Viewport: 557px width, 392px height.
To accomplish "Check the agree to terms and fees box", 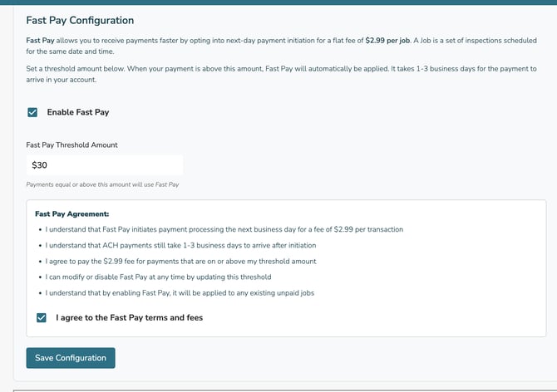I will pyautogui.click(x=42, y=317).
